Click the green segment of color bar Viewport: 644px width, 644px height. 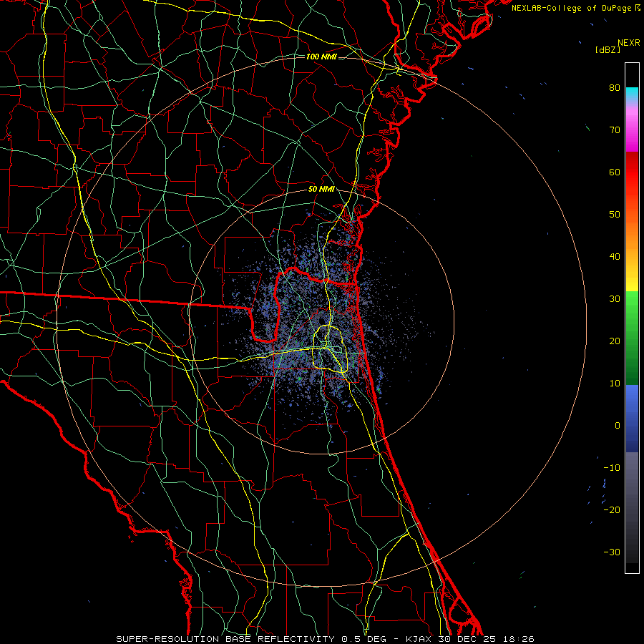(x=632, y=338)
